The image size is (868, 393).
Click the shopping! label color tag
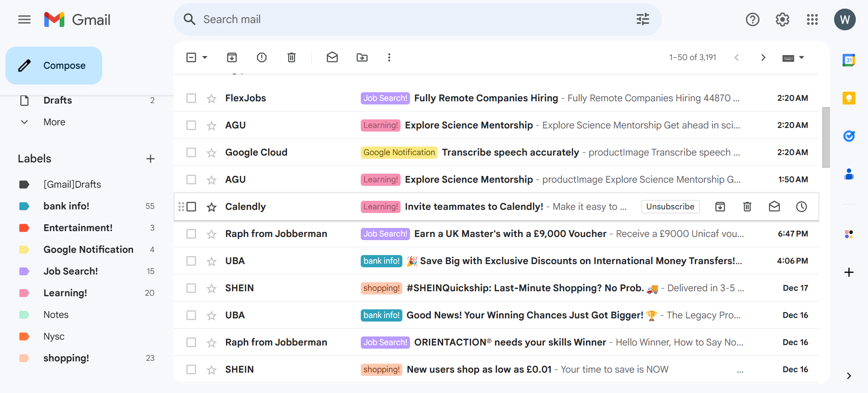pos(24,358)
